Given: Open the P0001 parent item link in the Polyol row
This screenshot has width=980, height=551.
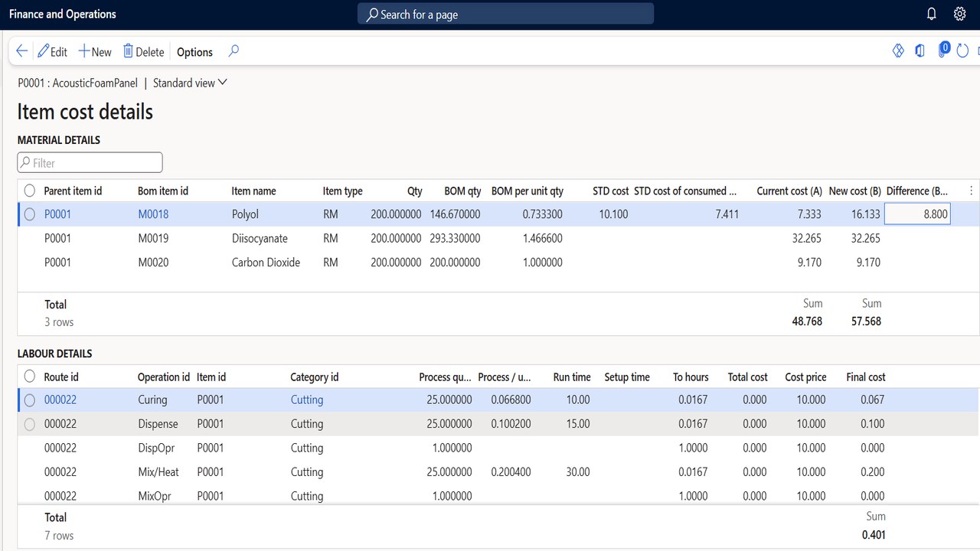Looking at the screenshot, I should pyautogui.click(x=57, y=214).
